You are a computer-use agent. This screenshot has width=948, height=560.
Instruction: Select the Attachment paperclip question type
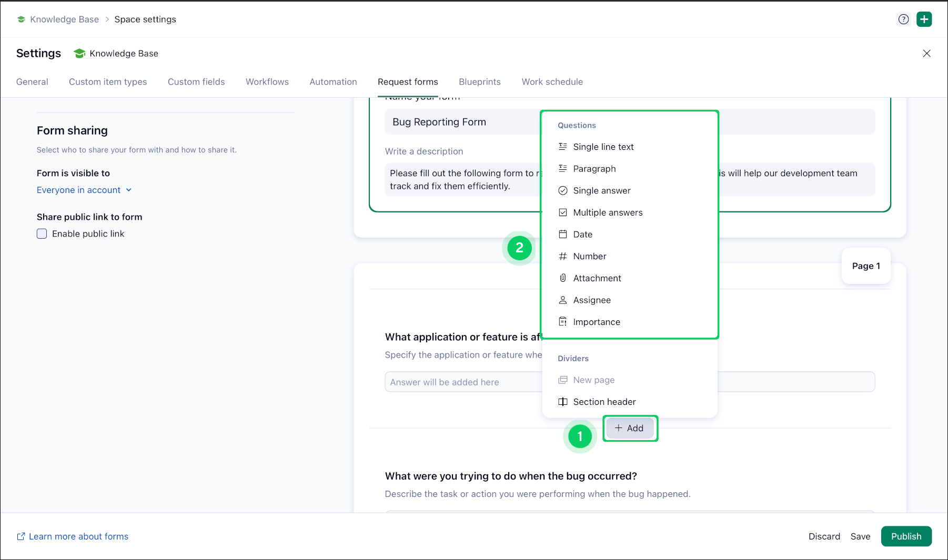pos(597,278)
